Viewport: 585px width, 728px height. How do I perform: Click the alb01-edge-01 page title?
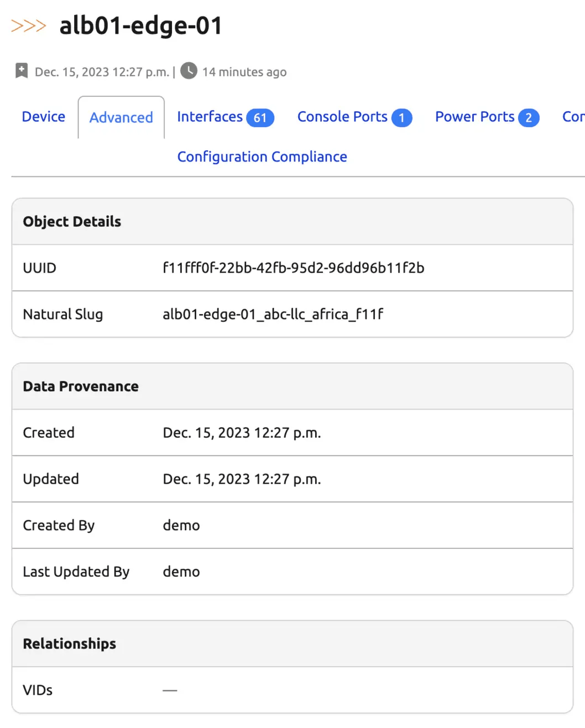click(x=141, y=26)
